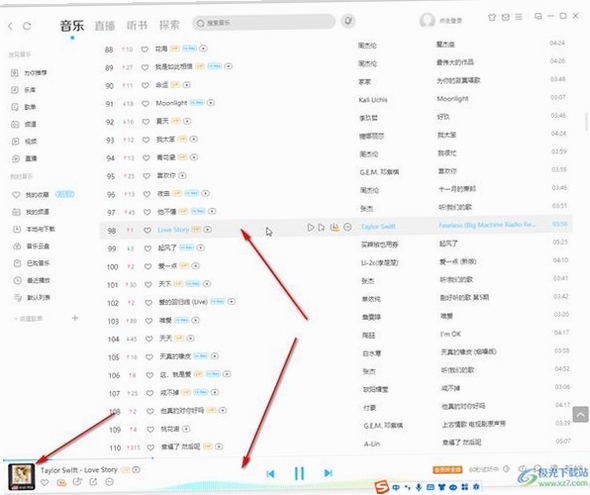Skip to the previous track
This screenshot has height=495, width=590.
tap(270, 474)
